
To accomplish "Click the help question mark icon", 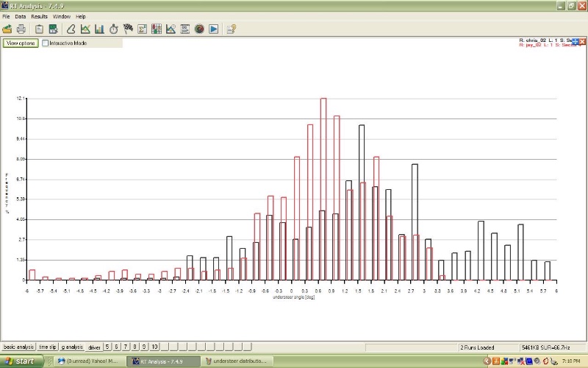I will point(232,29).
